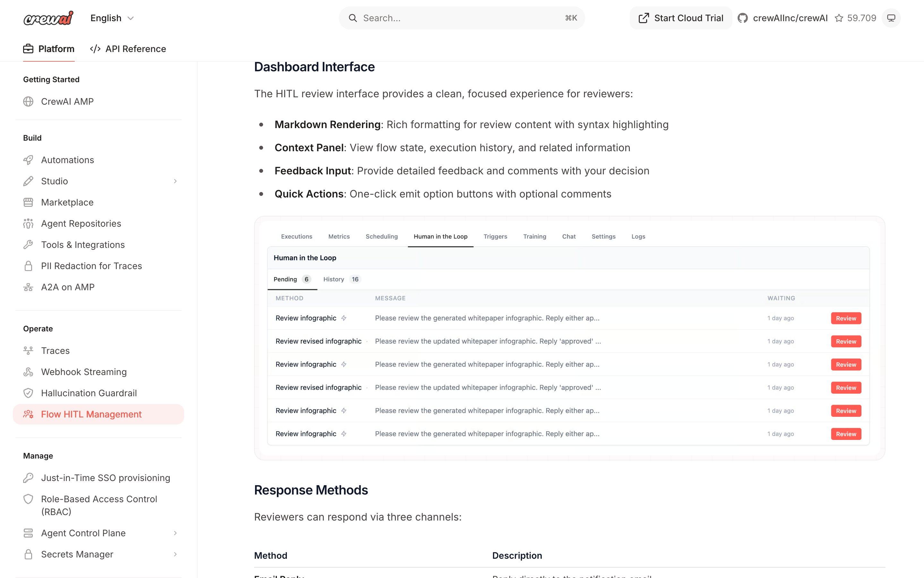Click the Flow HITL Management users icon
The width and height of the screenshot is (924, 578).
click(x=28, y=414)
